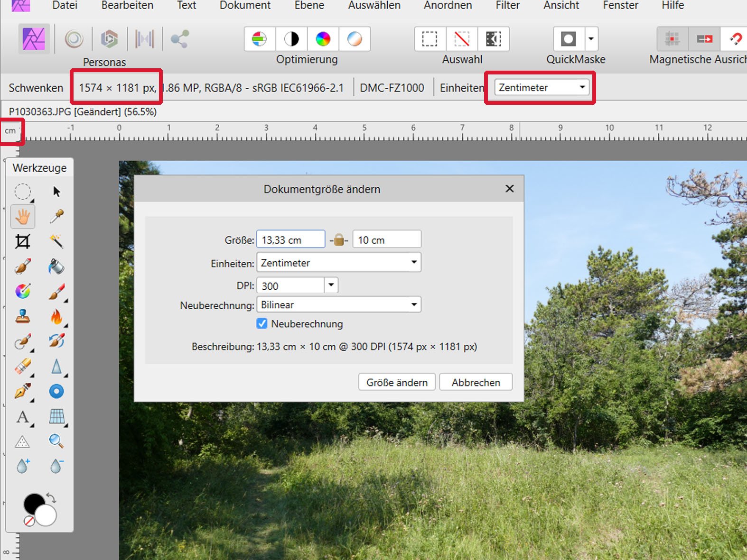Click the Select All marquee icon
Image resolution: width=747 pixels, height=560 pixels.
click(x=430, y=39)
